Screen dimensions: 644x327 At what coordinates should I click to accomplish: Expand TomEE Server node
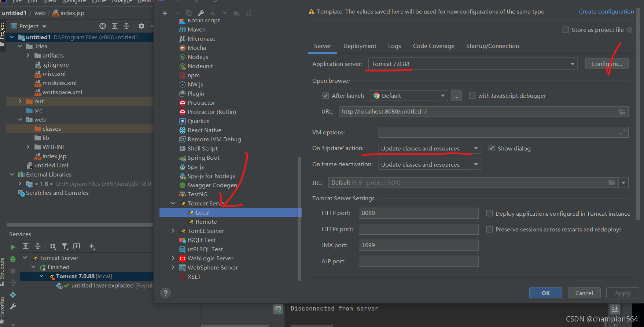coord(173,231)
